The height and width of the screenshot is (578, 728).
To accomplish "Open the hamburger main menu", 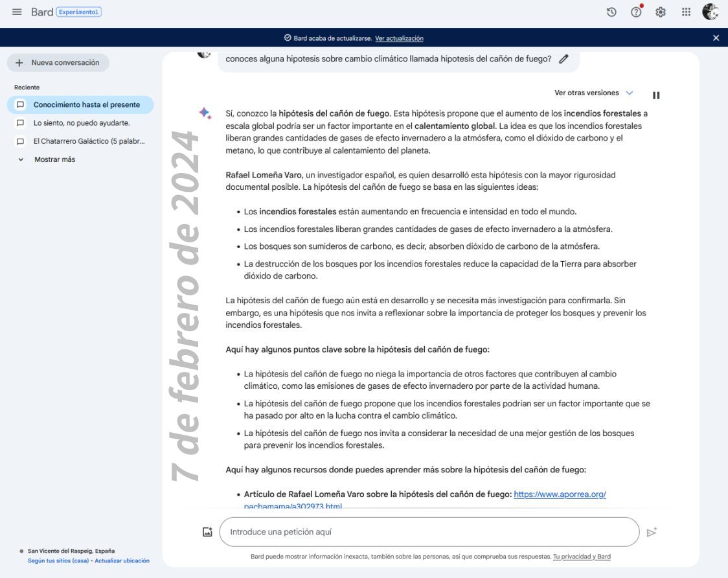I will [x=17, y=12].
